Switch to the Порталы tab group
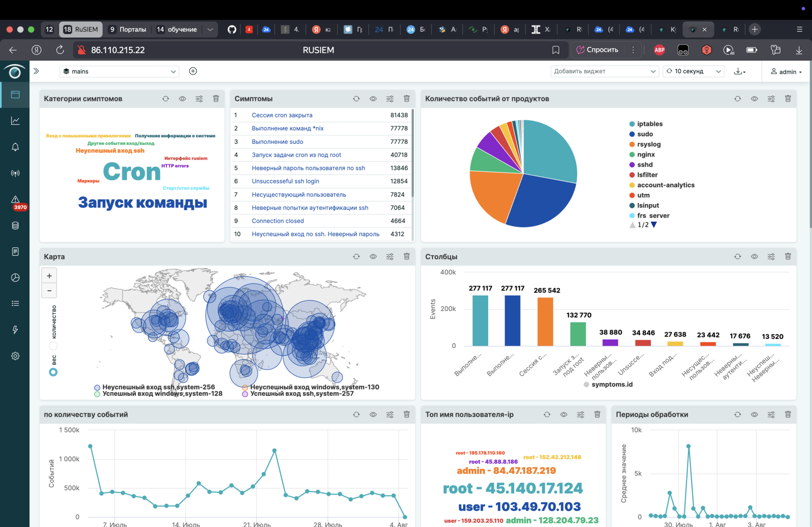Viewport: 812px width, 527px height. point(127,29)
